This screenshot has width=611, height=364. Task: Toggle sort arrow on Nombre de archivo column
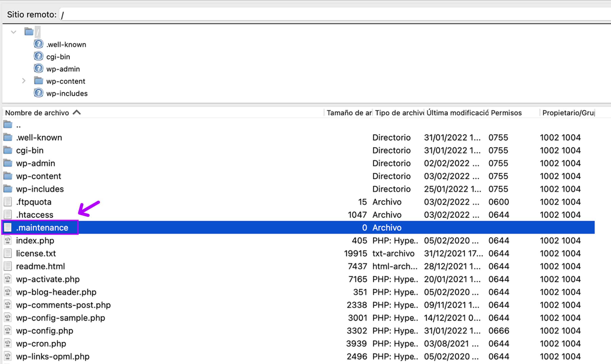point(77,113)
